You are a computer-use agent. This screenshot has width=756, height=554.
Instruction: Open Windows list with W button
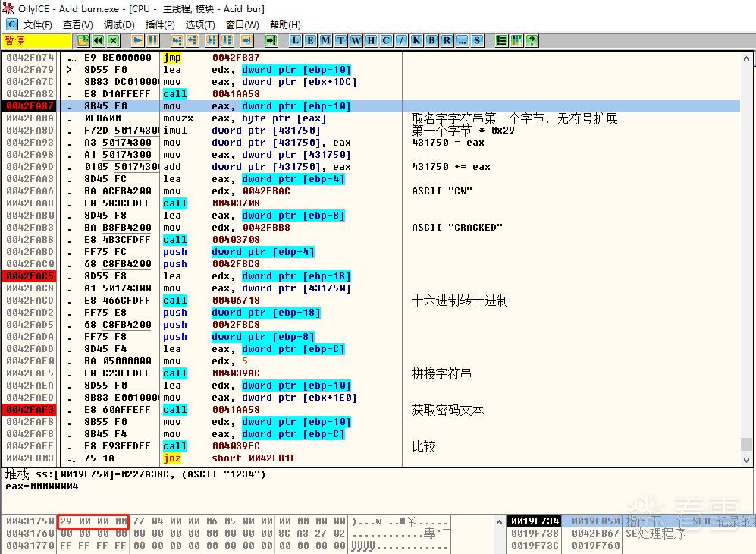coord(356,40)
